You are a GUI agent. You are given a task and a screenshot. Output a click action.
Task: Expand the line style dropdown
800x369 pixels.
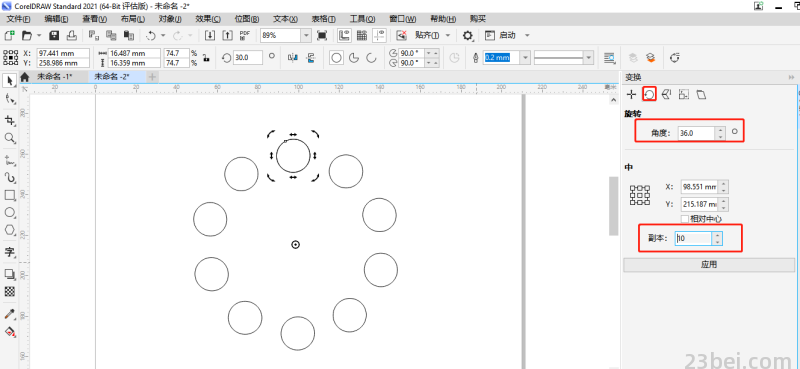click(x=589, y=58)
